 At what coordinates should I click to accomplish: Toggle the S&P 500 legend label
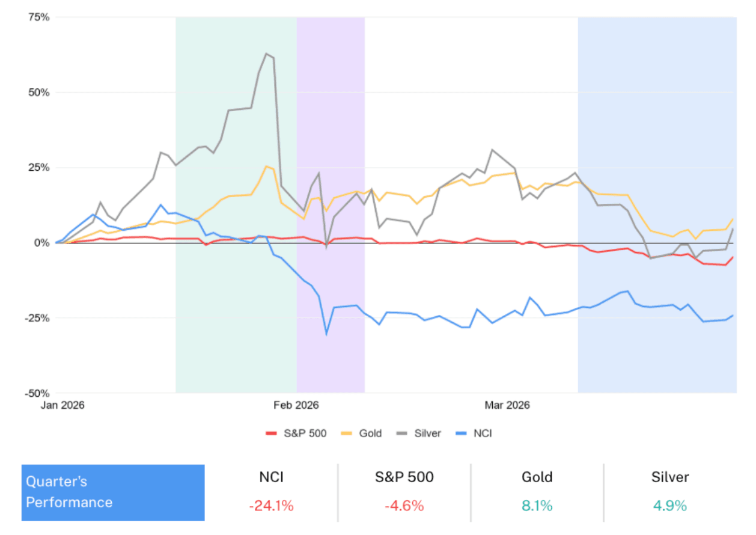[x=305, y=433]
